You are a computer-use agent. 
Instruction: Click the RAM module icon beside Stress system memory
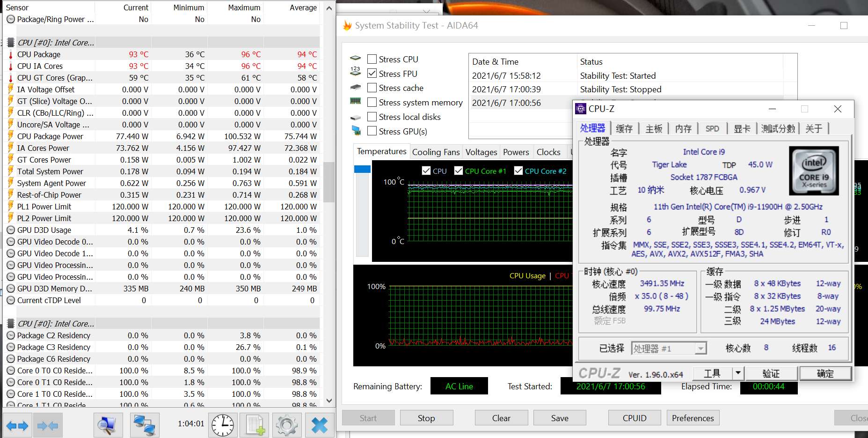tap(356, 101)
